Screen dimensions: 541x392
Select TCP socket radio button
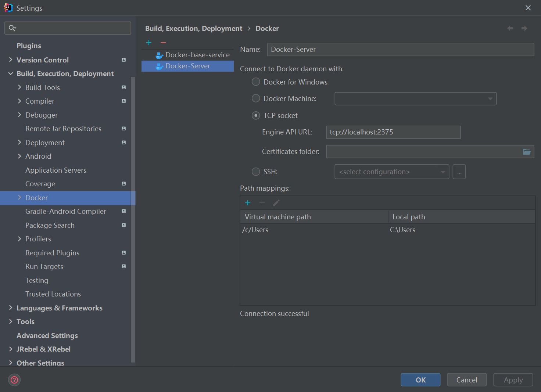click(x=256, y=115)
